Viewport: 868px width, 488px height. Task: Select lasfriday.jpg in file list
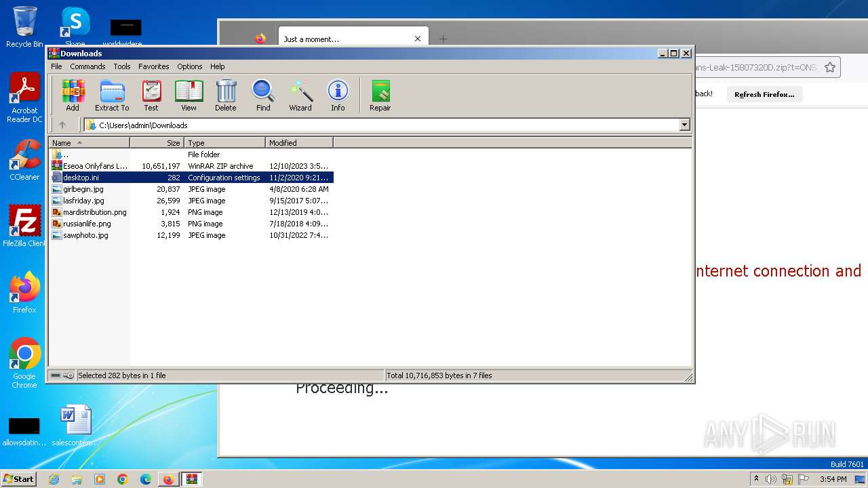191,201
